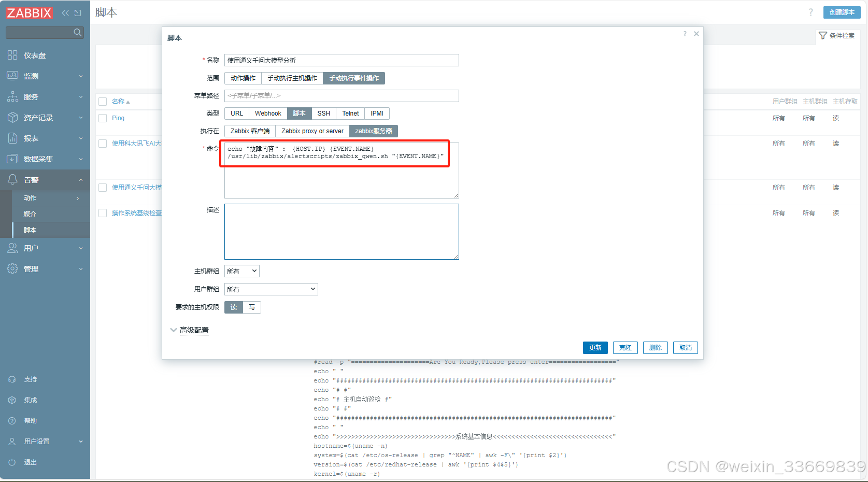Open the 条件检索 filter icon
Screen dimensions: 868x482
tap(823, 35)
